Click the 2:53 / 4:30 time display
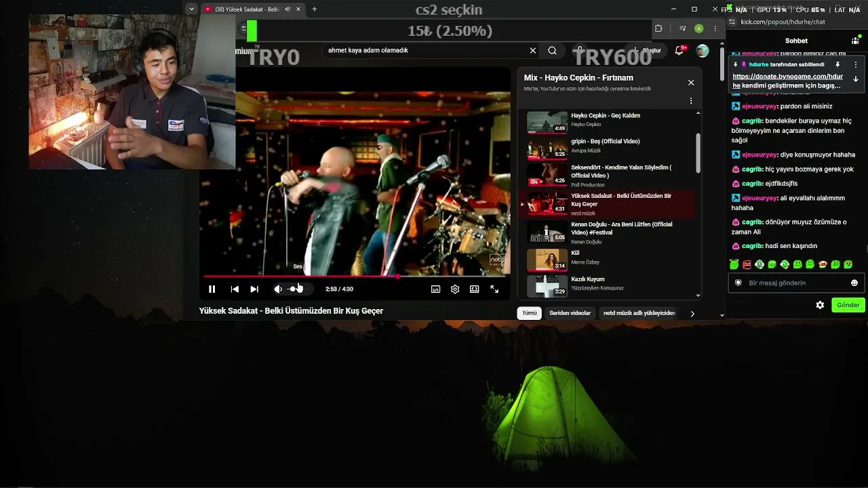This screenshot has width=868, height=488. [x=339, y=289]
